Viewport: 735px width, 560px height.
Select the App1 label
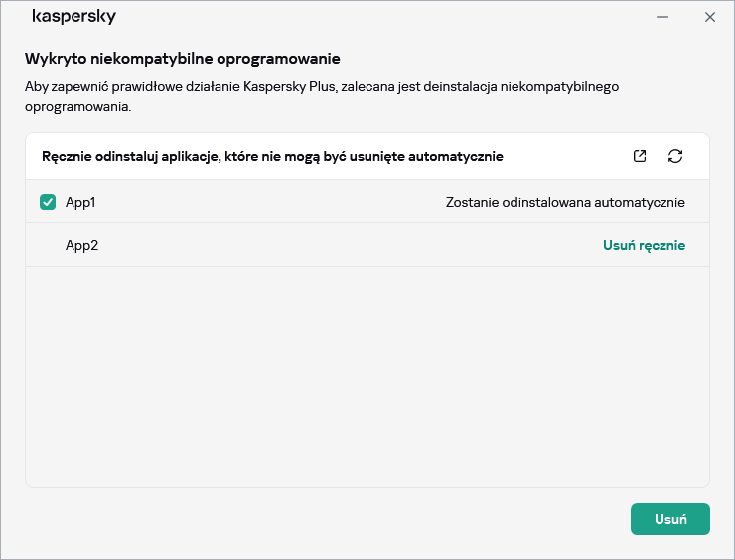pos(80,202)
